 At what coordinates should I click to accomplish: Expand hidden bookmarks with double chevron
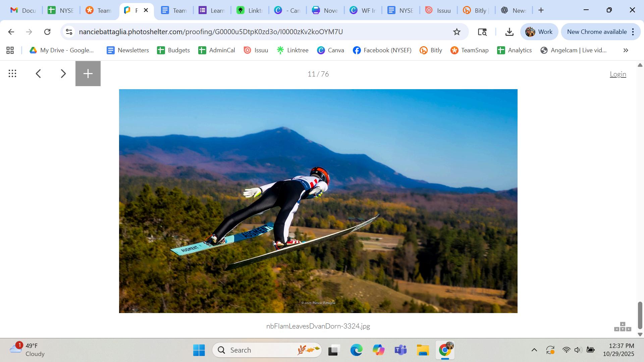coord(626,50)
